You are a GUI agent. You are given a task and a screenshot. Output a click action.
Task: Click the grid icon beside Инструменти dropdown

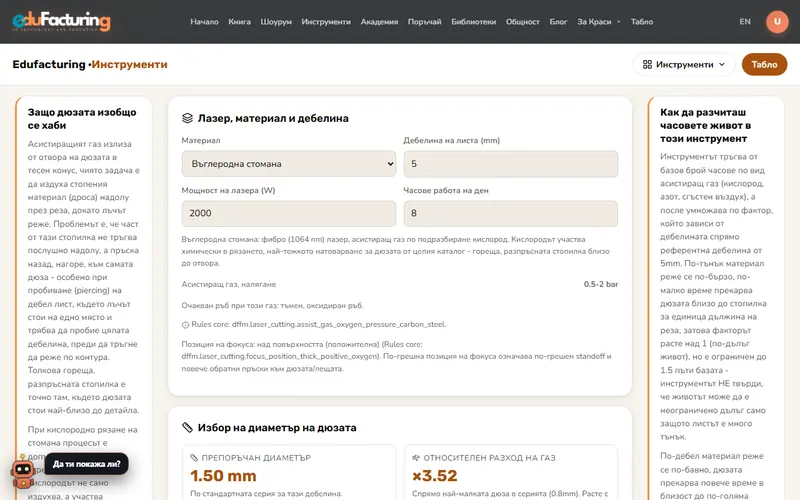pyautogui.click(x=647, y=64)
